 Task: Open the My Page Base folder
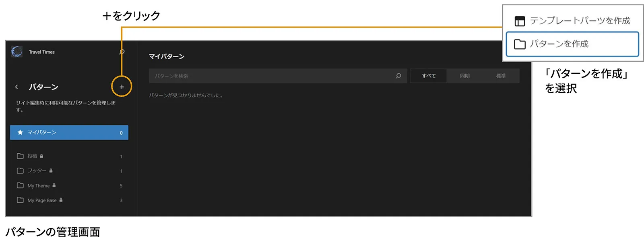coord(42,200)
